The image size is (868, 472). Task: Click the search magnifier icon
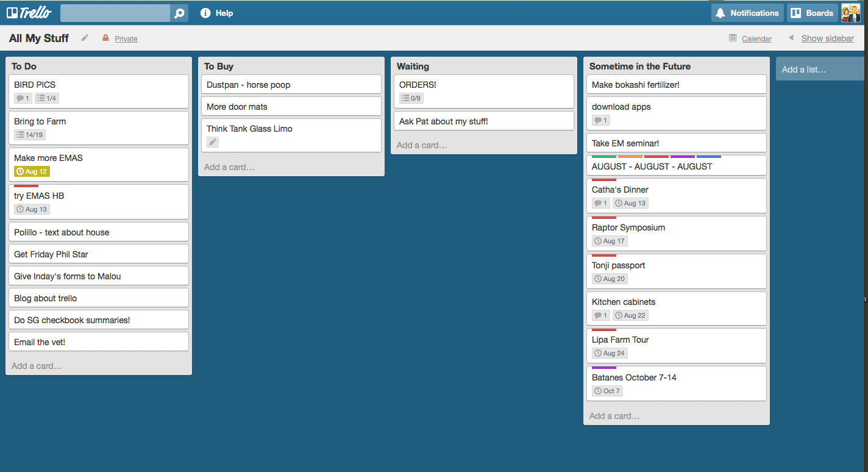click(179, 13)
